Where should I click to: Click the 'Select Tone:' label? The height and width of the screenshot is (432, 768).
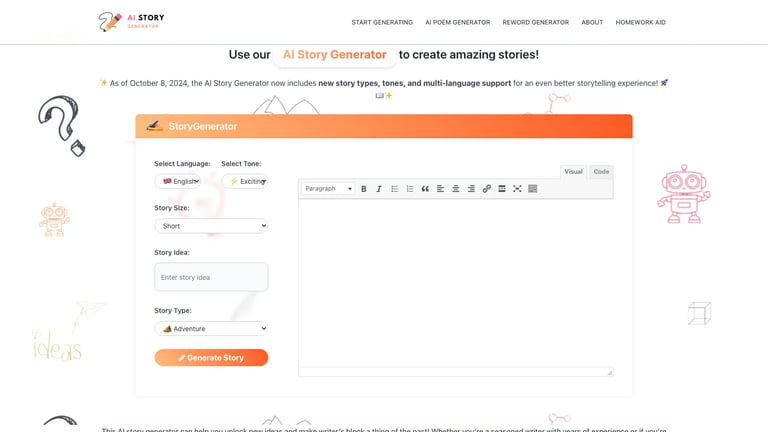241,164
